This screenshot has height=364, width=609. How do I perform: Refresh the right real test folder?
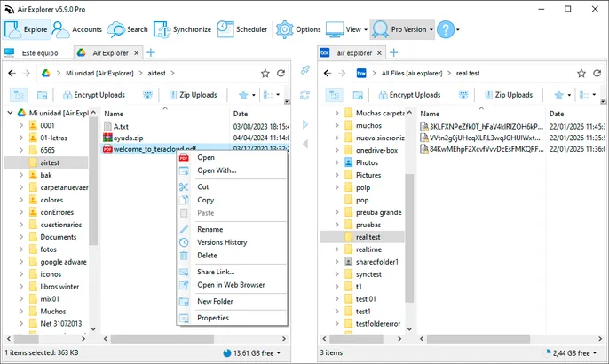click(x=597, y=73)
